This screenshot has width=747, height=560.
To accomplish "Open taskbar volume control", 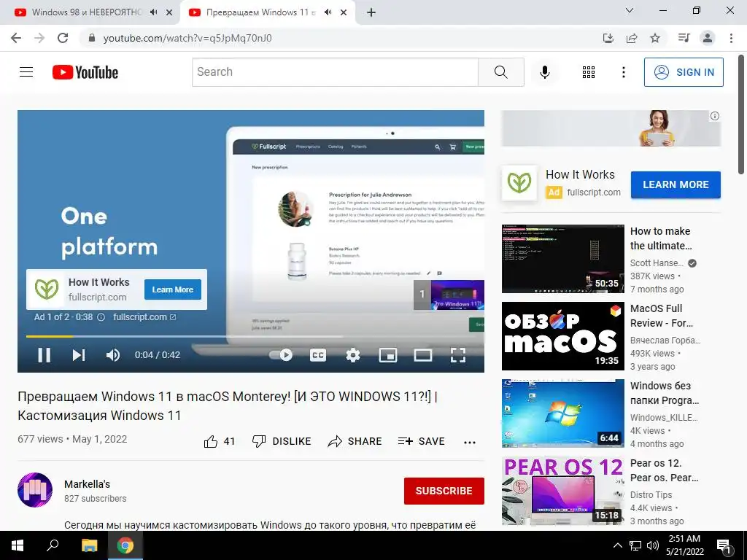I will (x=653, y=545).
